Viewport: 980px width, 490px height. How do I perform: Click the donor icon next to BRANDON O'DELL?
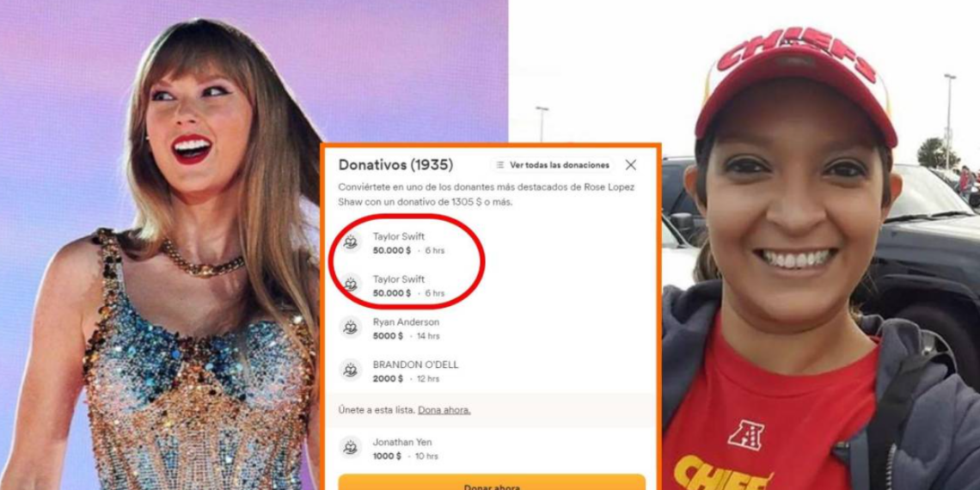(x=351, y=370)
